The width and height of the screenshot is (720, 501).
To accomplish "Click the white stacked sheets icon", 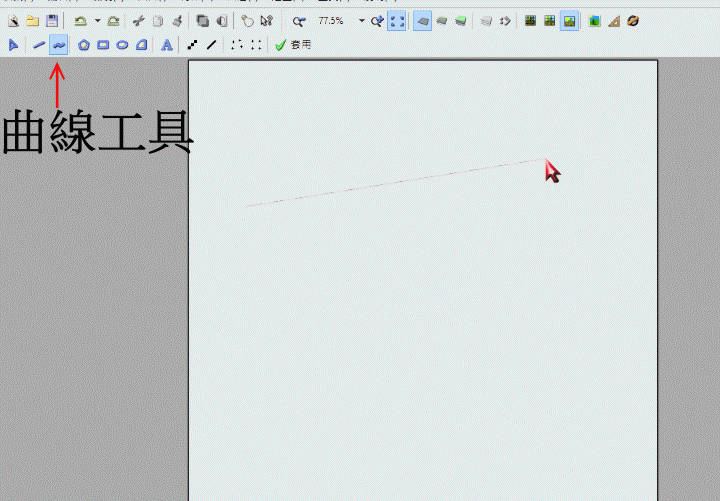I will tap(486, 21).
